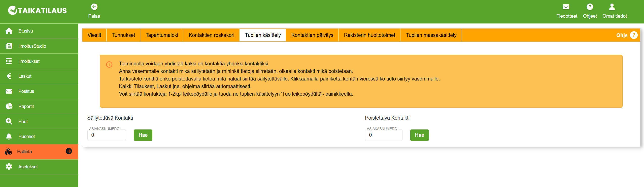Click the Ilmoitukset list icon

tap(9, 61)
